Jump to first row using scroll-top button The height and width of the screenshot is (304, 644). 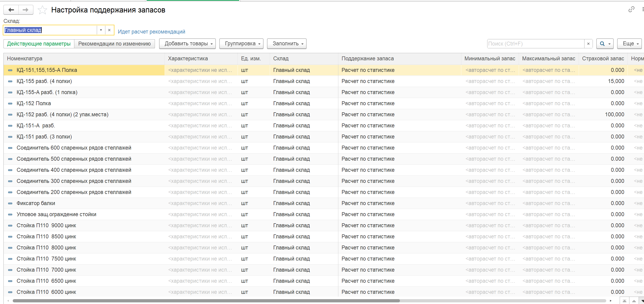[x=625, y=301]
